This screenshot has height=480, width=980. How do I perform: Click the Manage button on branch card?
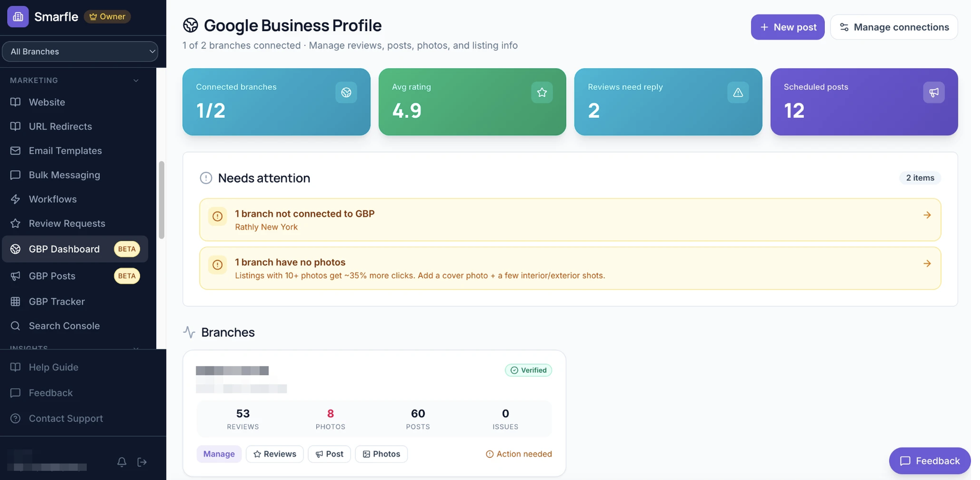coord(219,454)
